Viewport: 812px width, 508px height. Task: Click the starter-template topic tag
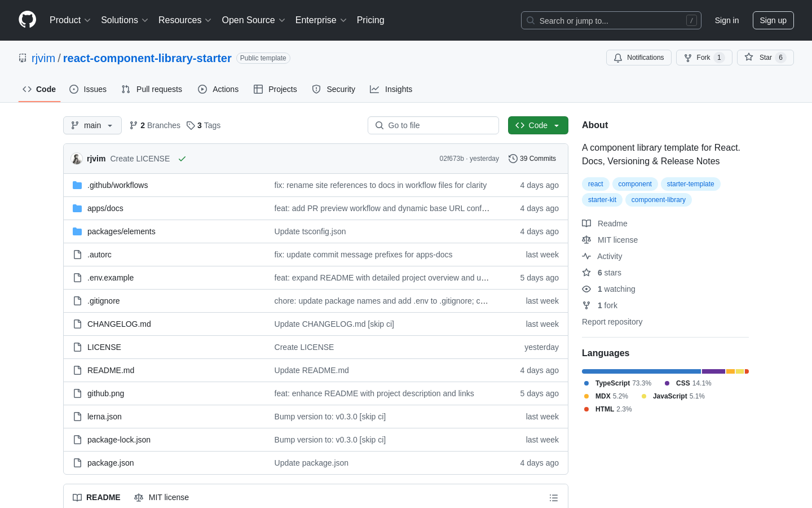690,184
